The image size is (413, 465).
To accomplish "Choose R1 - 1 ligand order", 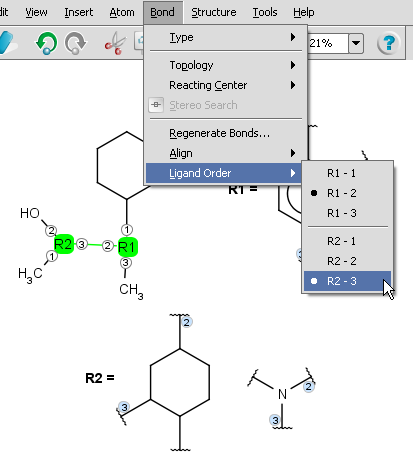I will coord(347,173).
